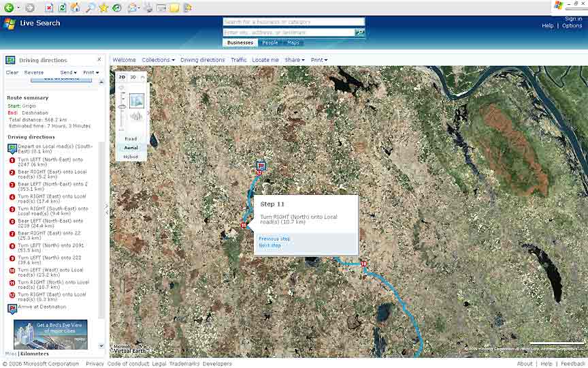Switch distance units to Miles
The height and width of the screenshot is (368, 588).
[x=11, y=354]
